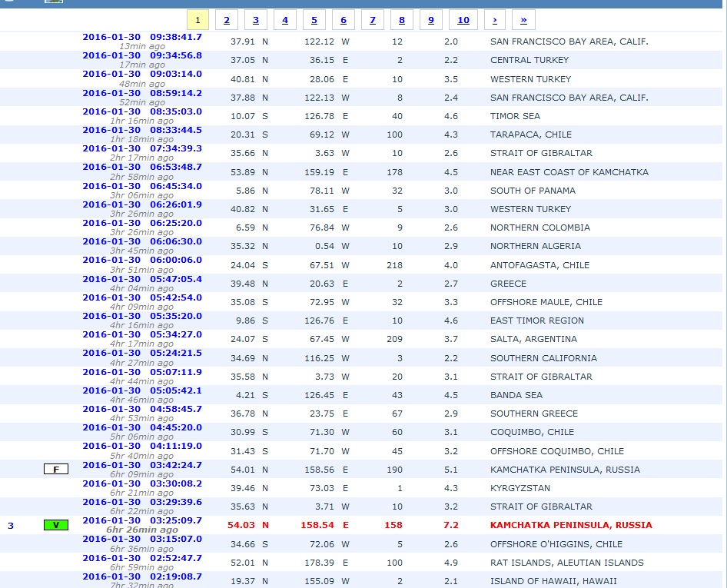Open the 06:26:01.9 Western Turkey earthquake
The height and width of the screenshot is (588, 727).
(142, 204)
